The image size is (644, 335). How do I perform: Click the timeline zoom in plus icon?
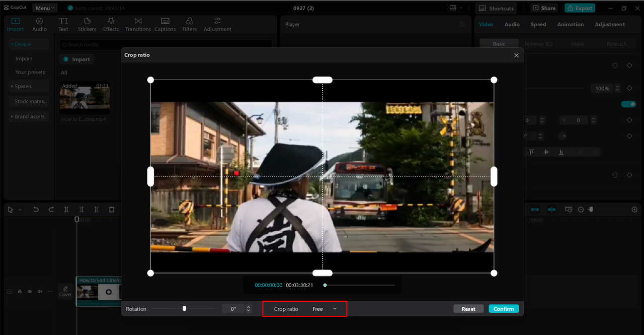[634, 210]
